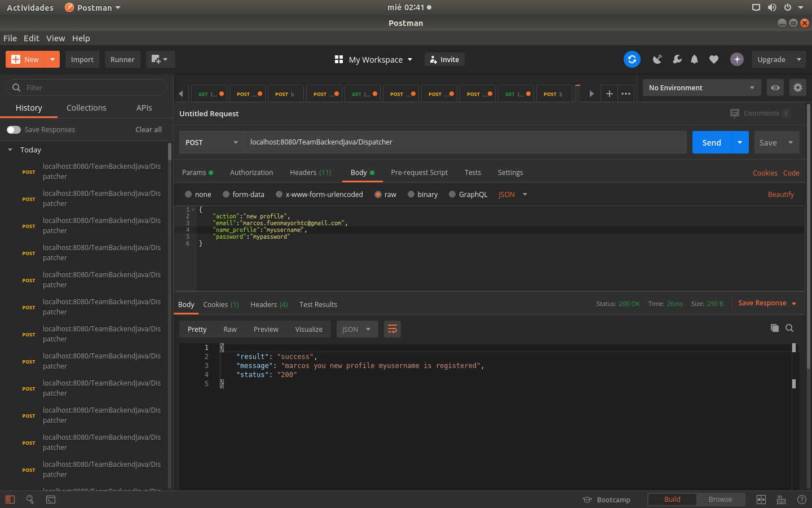The image size is (812, 508).
Task: Click the request URL field
Action: [465, 142]
